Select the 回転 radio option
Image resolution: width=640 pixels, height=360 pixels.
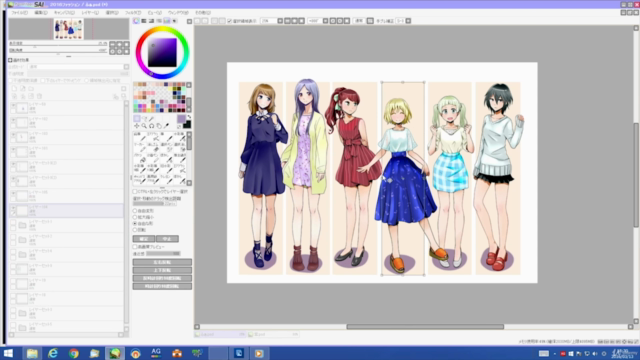(135, 230)
